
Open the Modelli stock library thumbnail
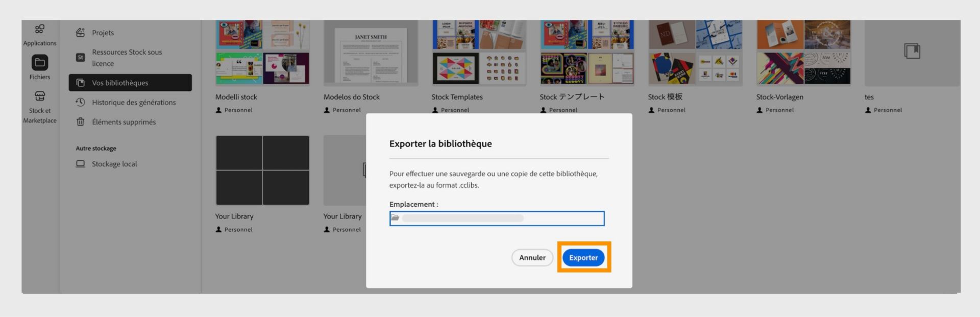coord(262,53)
